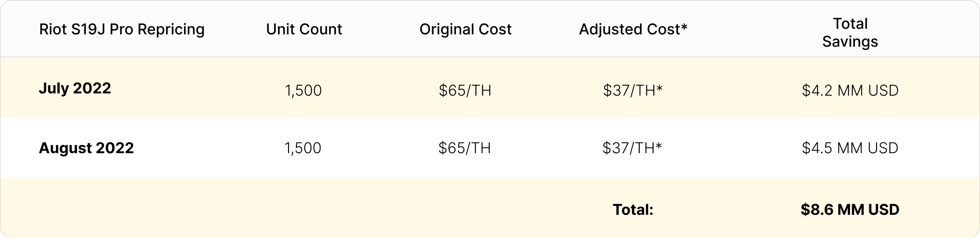980x238 pixels.
Task: Click the asterisk in Adjusted Cost header
Action: pos(684,27)
